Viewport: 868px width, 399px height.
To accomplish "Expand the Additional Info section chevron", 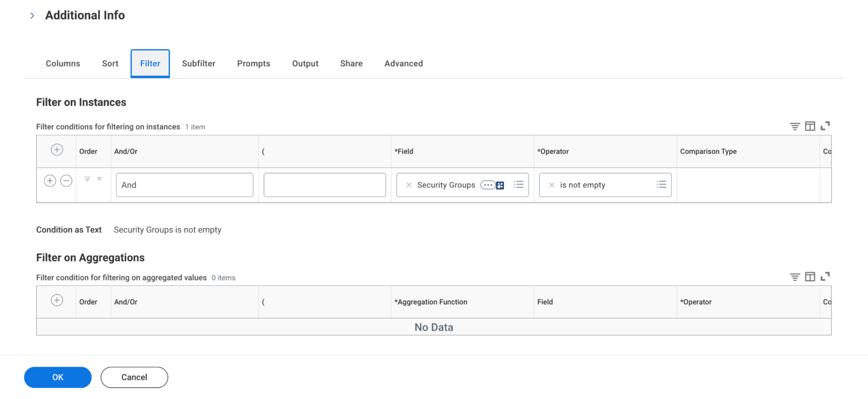I will click(32, 16).
